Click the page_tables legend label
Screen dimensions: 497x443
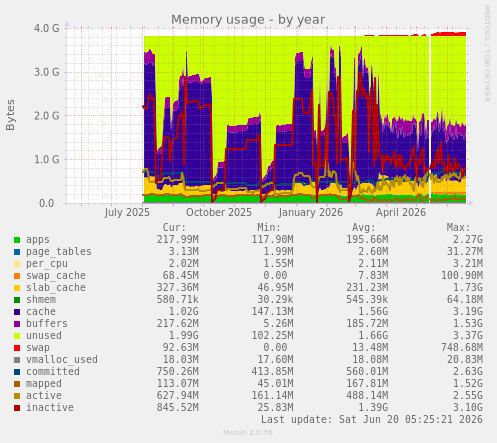pyautogui.click(x=59, y=252)
